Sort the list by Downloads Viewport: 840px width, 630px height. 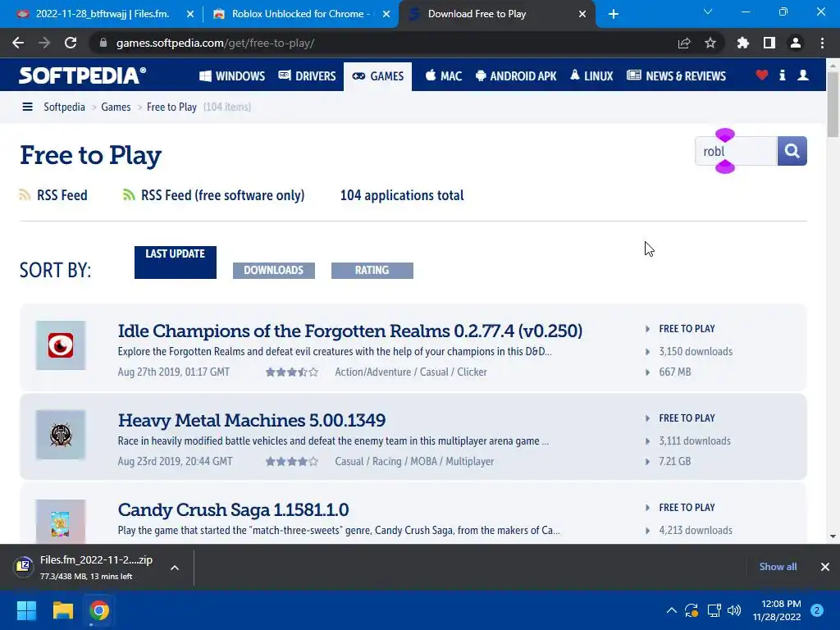tap(274, 271)
